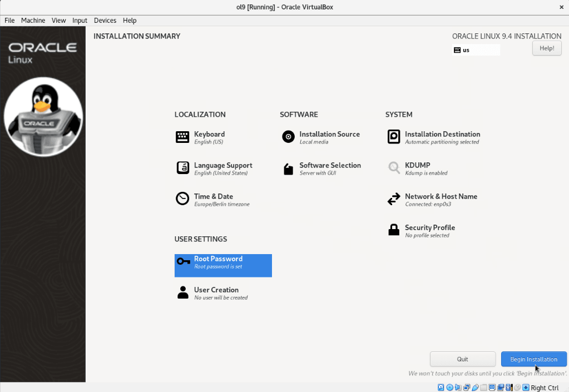Open Time & Date clock icon

pyautogui.click(x=182, y=199)
